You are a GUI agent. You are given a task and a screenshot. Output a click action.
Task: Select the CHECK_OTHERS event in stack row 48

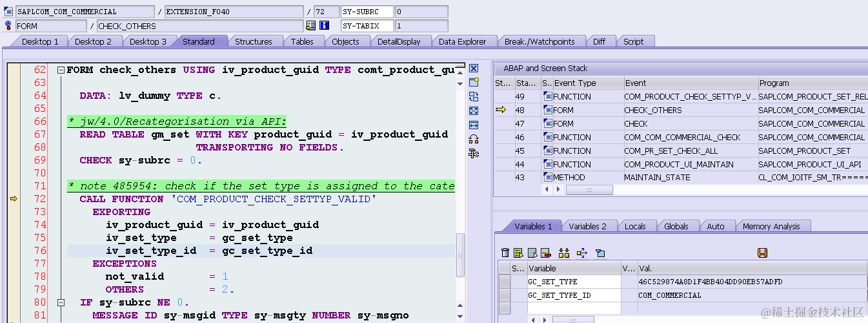tap(652, 110)
